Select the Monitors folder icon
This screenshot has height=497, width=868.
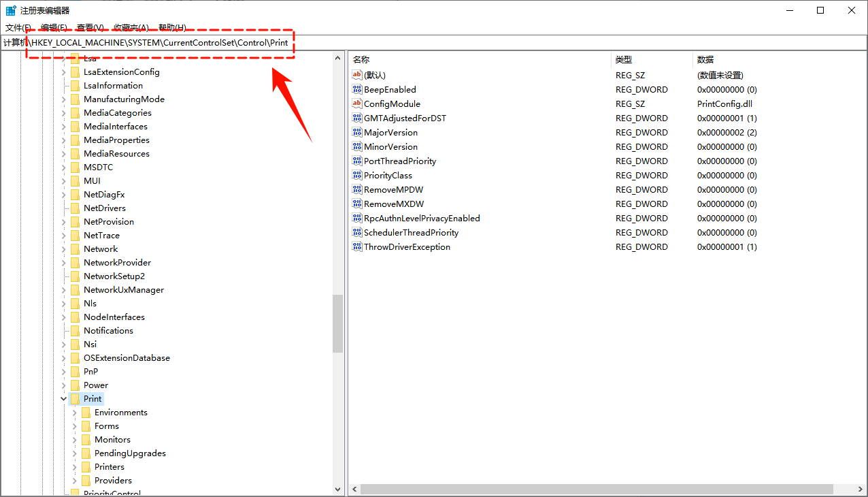[86, 440]
